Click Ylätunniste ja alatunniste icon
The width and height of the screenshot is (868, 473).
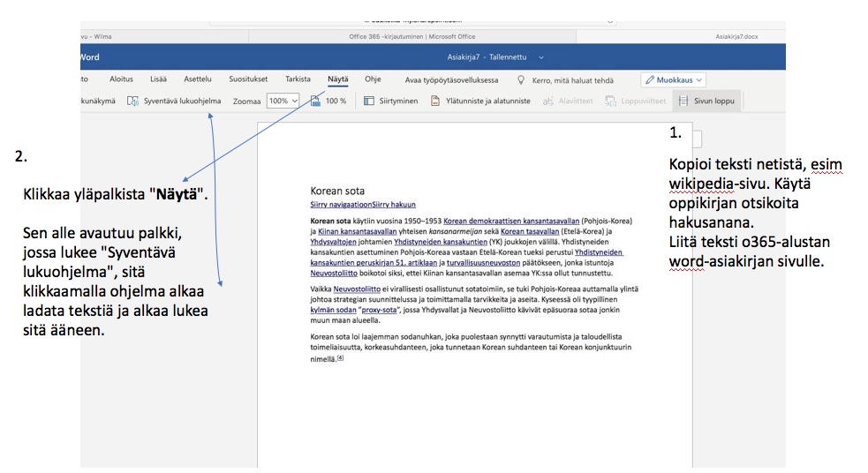point(434,101)
